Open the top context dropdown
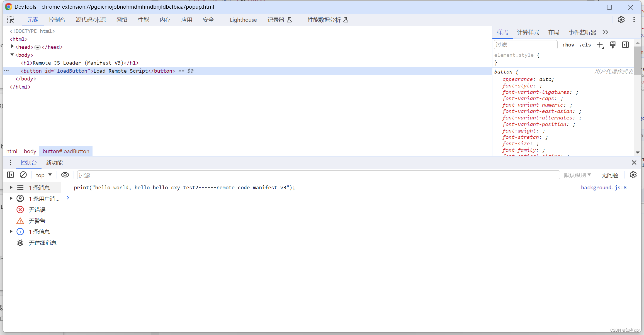 [x=44, y=175]
